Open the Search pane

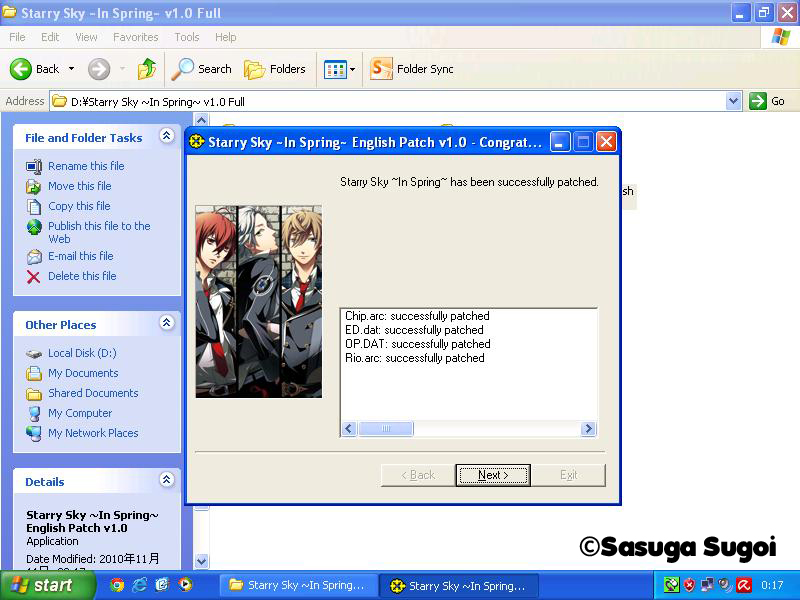(x=202, y=69)
